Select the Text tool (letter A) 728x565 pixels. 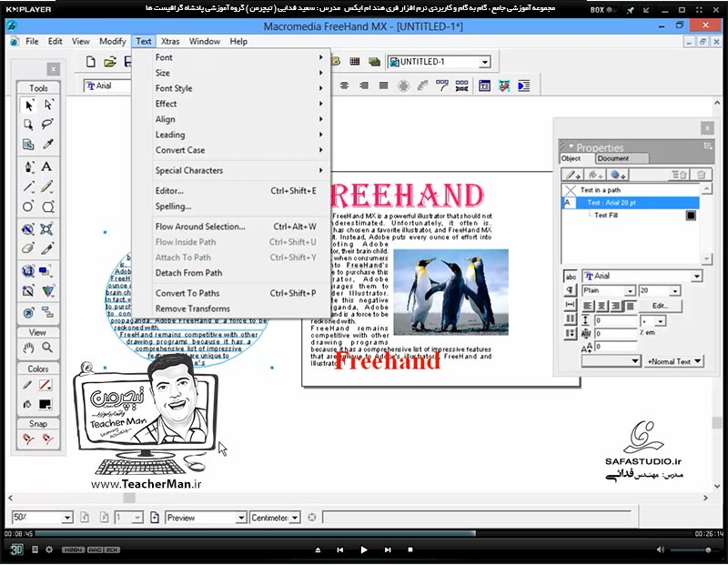[47, 166]
